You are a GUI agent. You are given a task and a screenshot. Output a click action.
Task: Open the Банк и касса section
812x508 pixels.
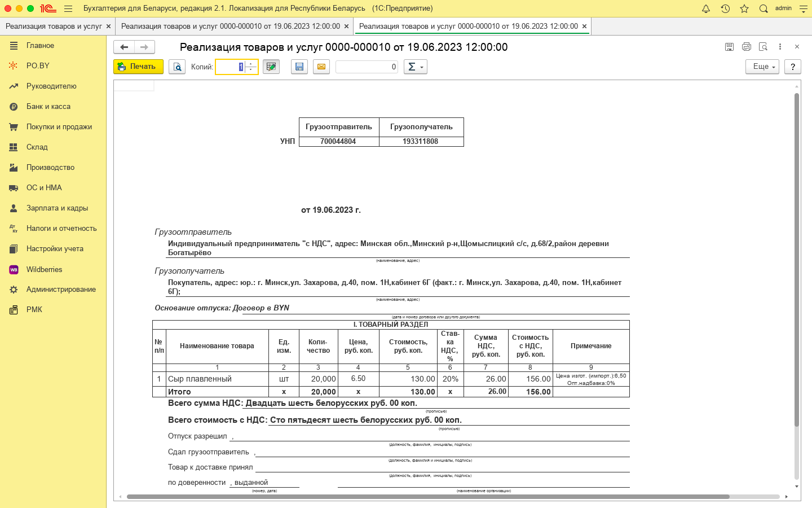coord(48,106)
